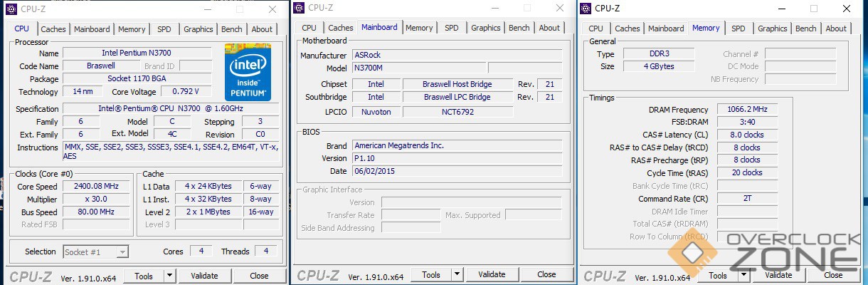Click the Validate button in the right window
The width and height of the screenshot is (868, 285).
(x=779, y=275)
